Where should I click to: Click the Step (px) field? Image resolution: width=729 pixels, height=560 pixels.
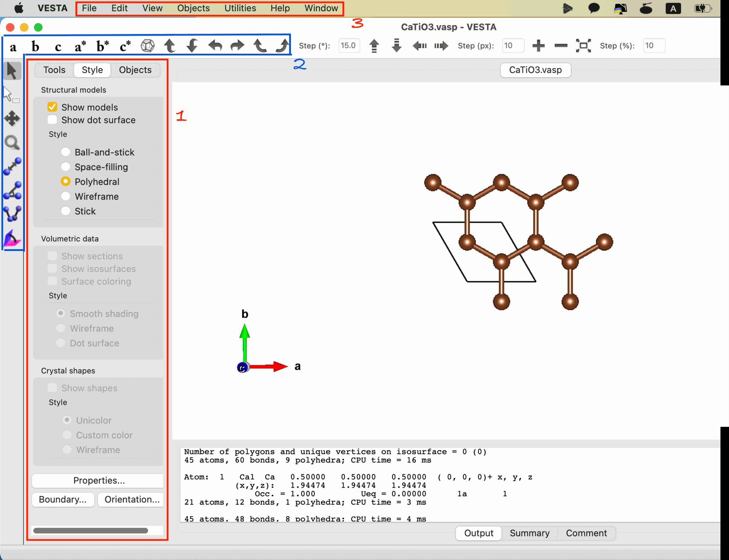(513, 46)
